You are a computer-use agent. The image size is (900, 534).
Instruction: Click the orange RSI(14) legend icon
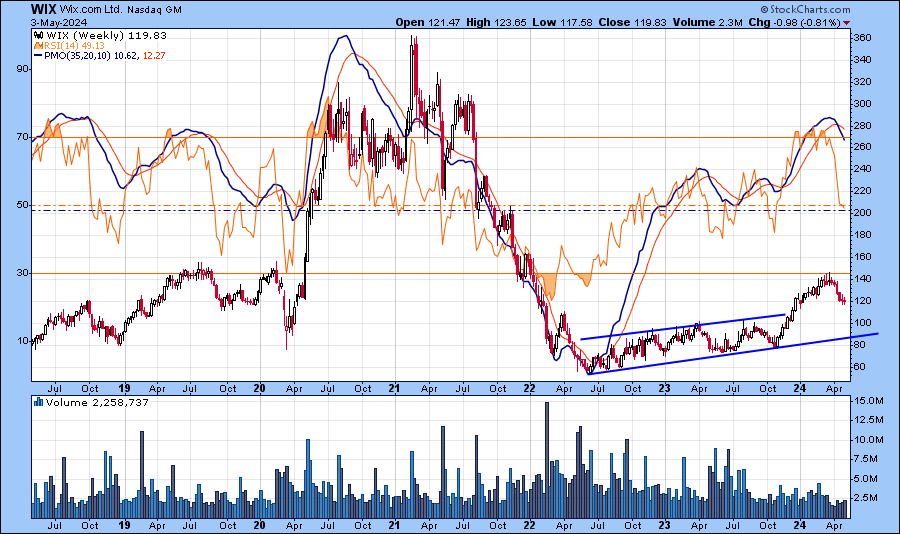[38, 45]
